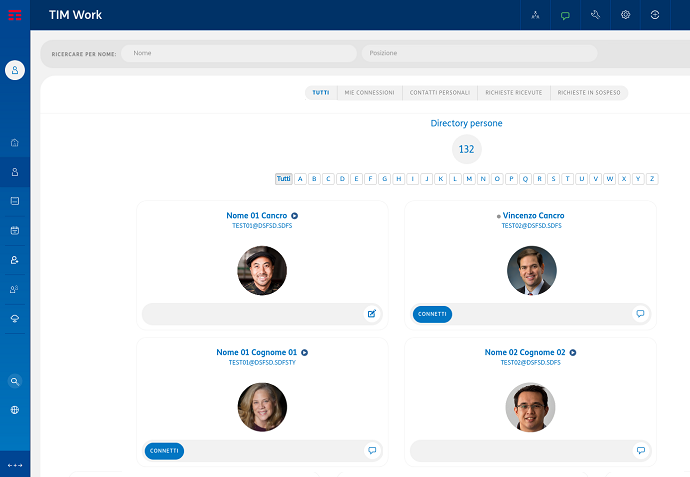Switch to Mie Connessioni tab

point(369,93)
